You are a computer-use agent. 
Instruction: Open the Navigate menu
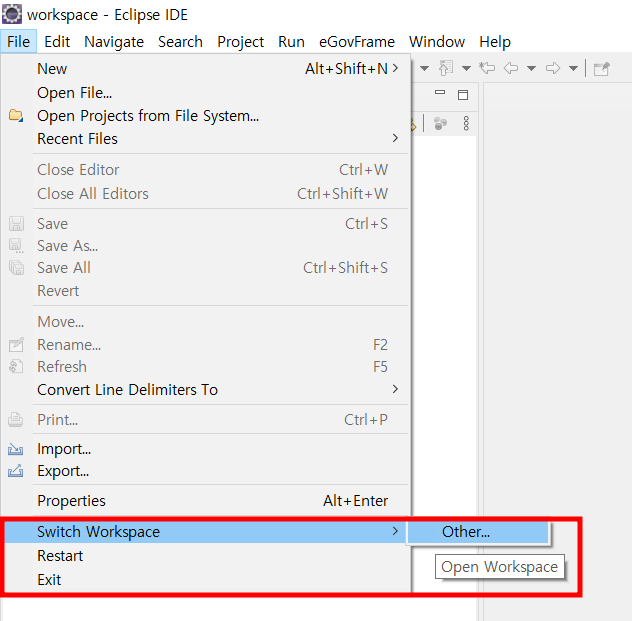pos(114,42)
